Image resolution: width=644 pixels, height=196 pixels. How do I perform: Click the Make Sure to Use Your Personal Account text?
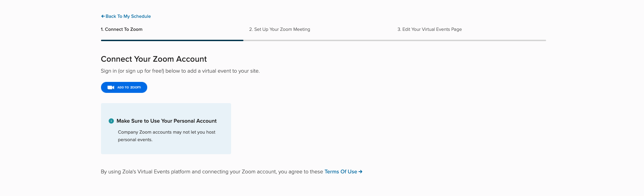pos(166,121)
